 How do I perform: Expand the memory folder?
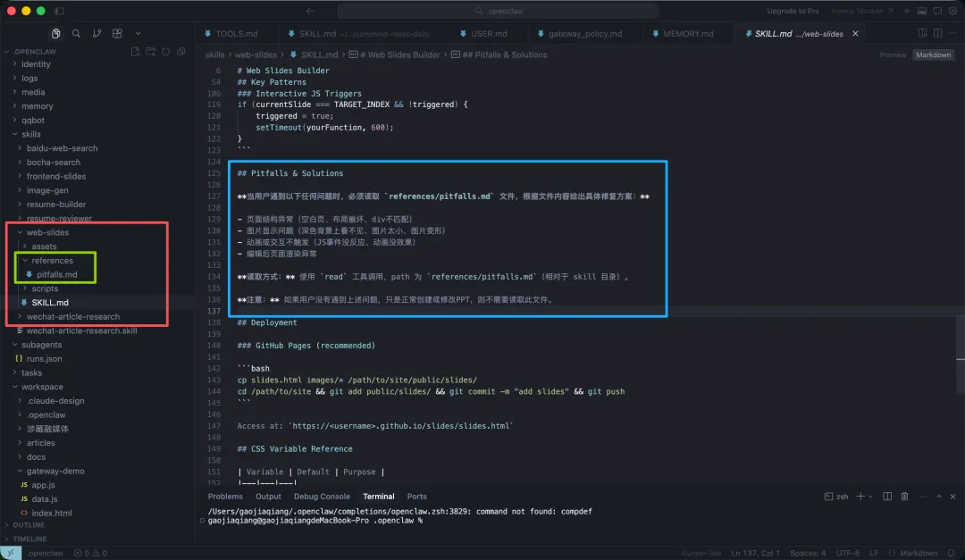point(37,106)
